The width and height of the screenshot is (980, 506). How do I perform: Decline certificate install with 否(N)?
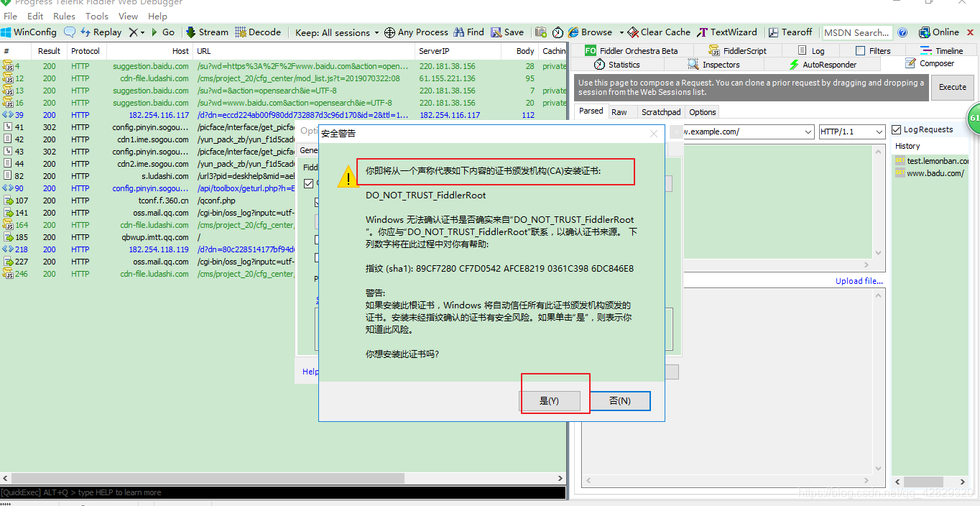[620, 401]
